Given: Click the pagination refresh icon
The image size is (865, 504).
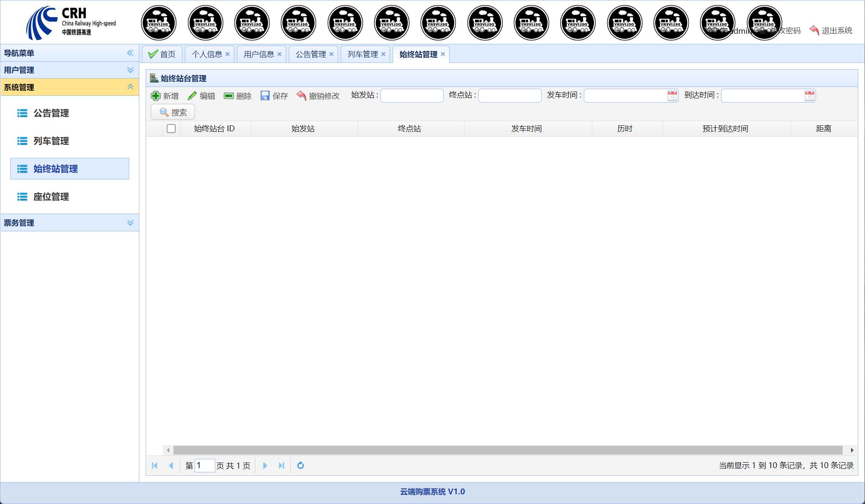Looking at the screenshot, I should [x=301, y=465].
